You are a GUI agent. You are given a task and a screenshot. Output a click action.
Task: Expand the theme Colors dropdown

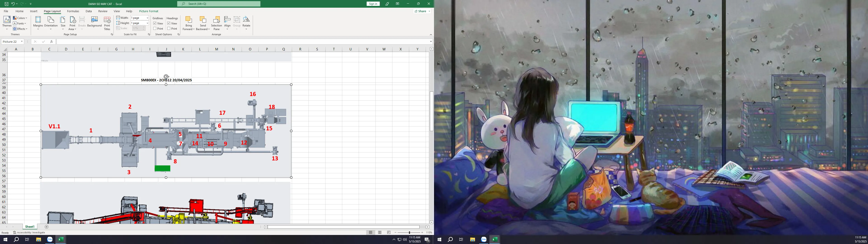click(x=20, y=18)
